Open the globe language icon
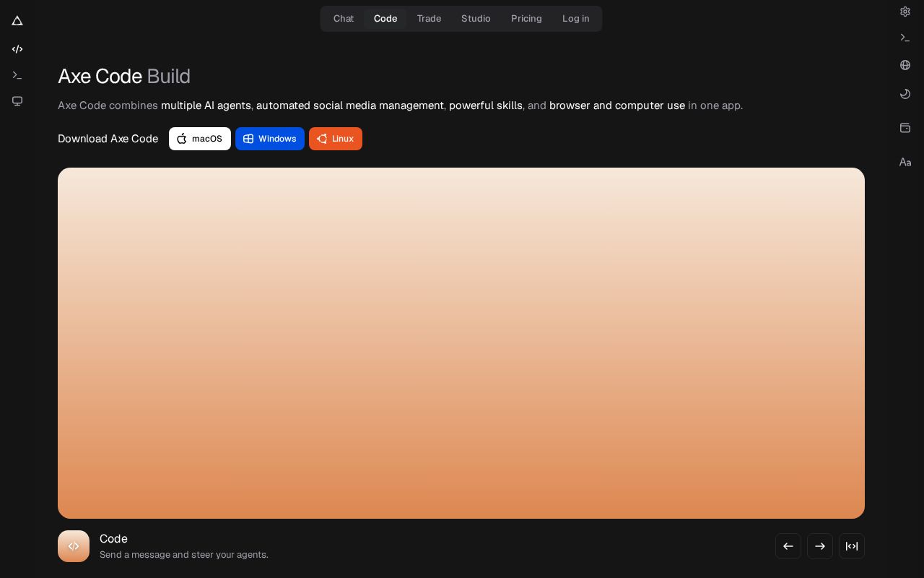This screenshot has width=924, height=578. click(x=905, y=65)
